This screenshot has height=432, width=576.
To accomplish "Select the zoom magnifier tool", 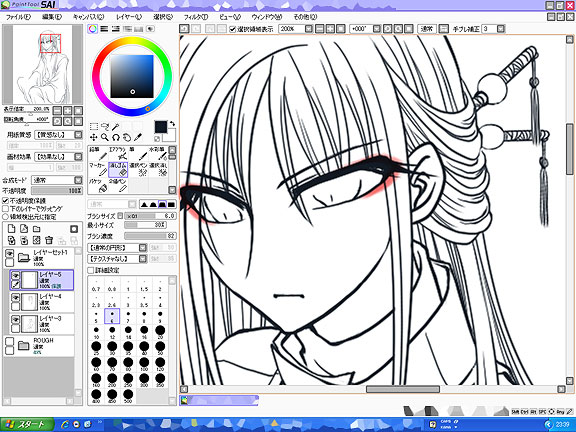I will (x=105, y=137).
